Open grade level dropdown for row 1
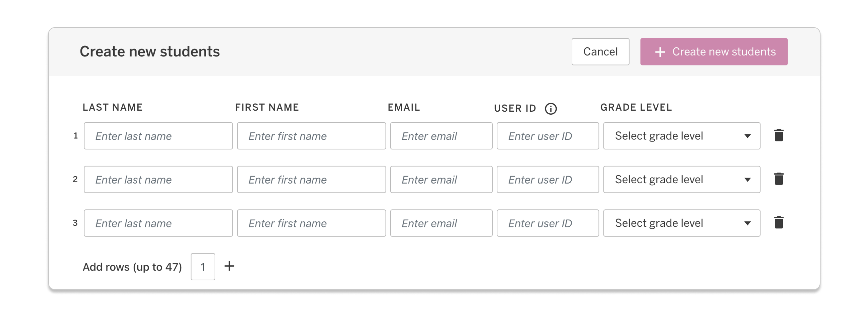 [682, 135]
